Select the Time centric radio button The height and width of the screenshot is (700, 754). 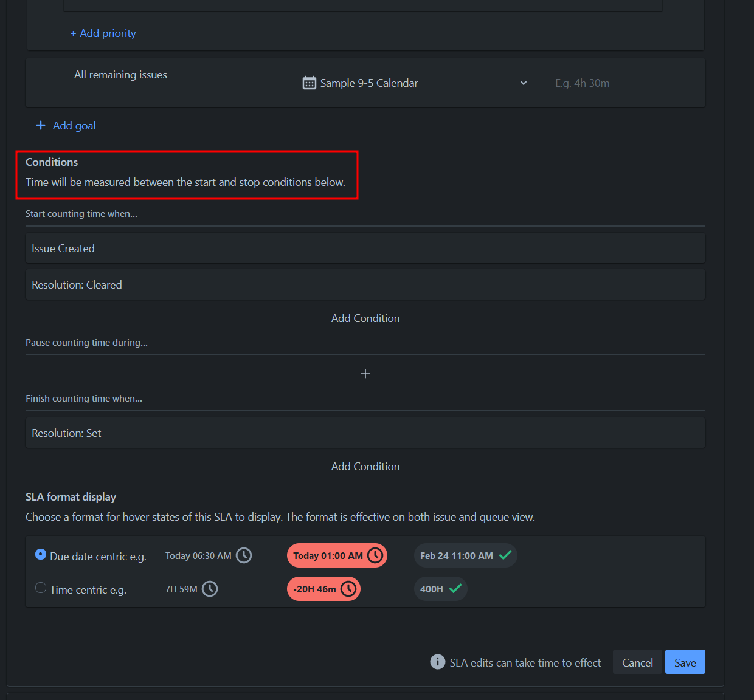(41, 588)
